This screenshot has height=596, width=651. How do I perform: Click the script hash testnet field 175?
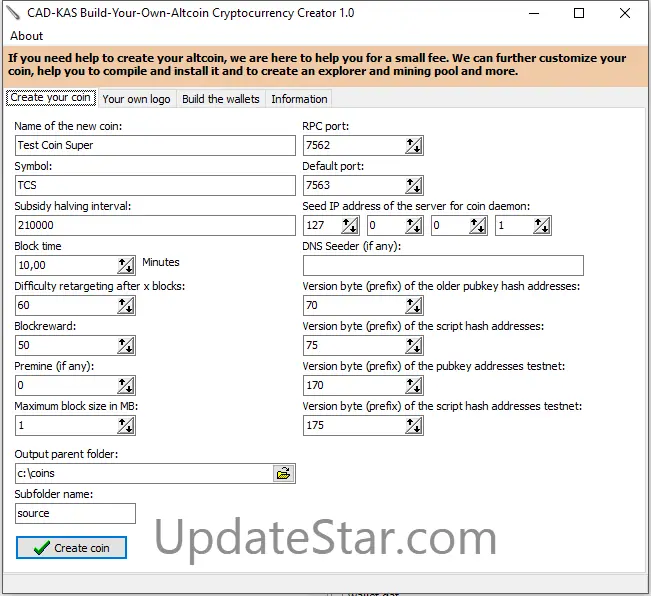point(354,425)
